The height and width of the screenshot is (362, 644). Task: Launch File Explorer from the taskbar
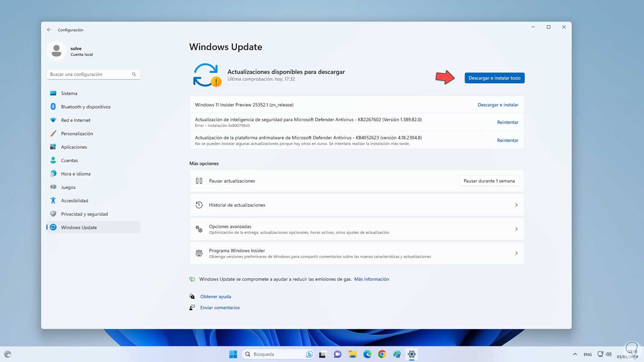[352, 354]
